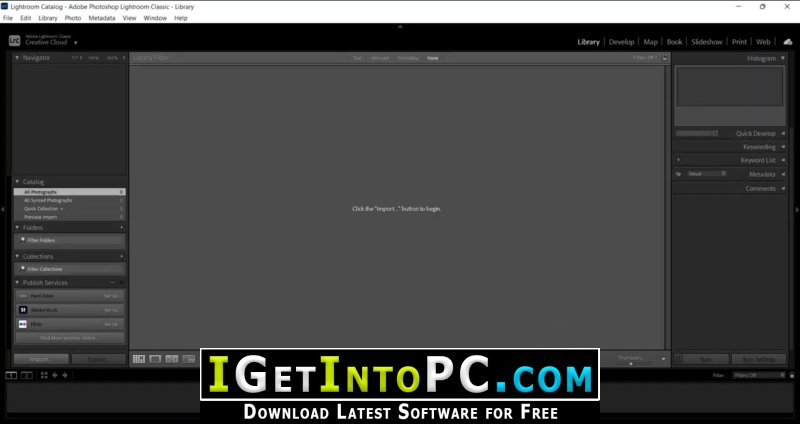Open the cloud sync status icon
This screenshot has height=424, width=800.
788,42
